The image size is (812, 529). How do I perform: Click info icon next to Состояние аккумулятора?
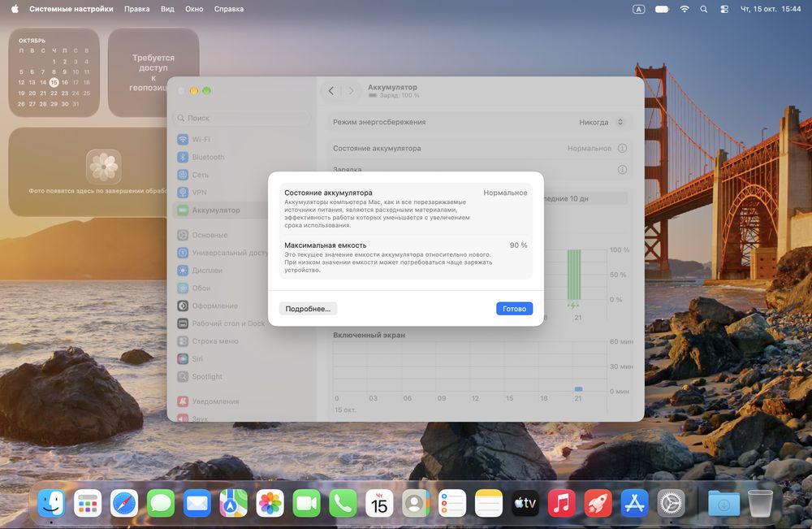pyautogui.click(x=623, y=148)
